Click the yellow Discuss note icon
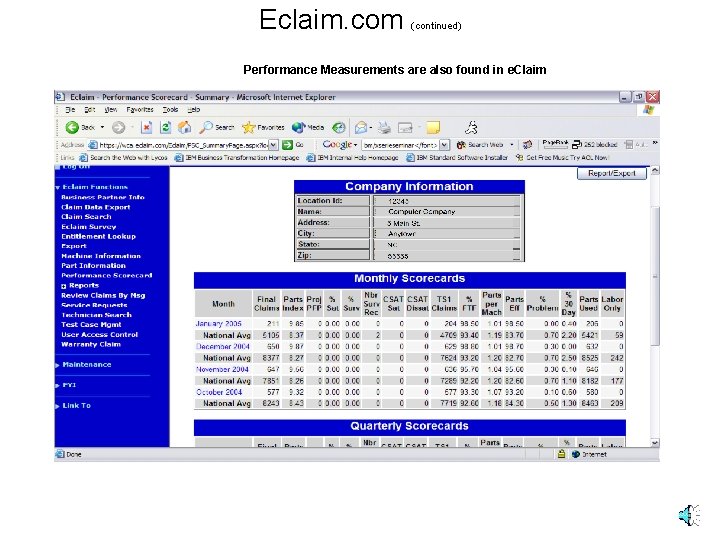Screen dimensions: 720x540 tap(433, 128)
